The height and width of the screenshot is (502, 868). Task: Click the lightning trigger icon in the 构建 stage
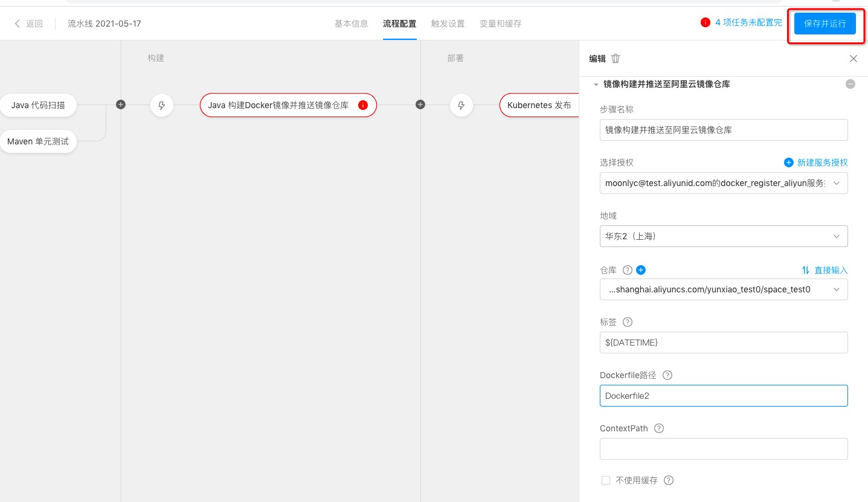tap(161, 105)
